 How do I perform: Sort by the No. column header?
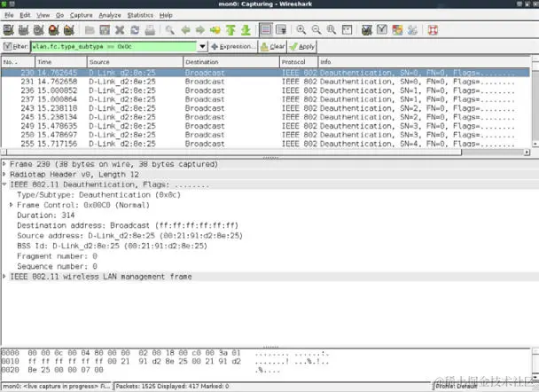(x=18, y=62)
